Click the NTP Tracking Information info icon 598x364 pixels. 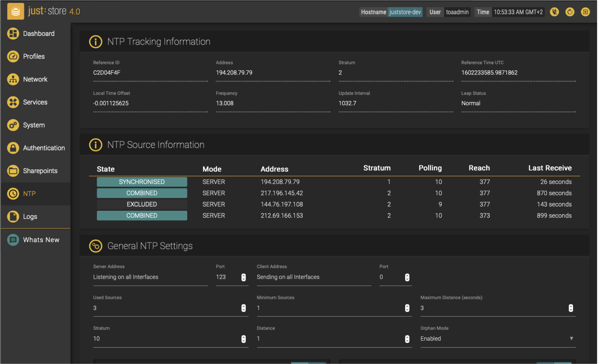[x=96, y=42]
